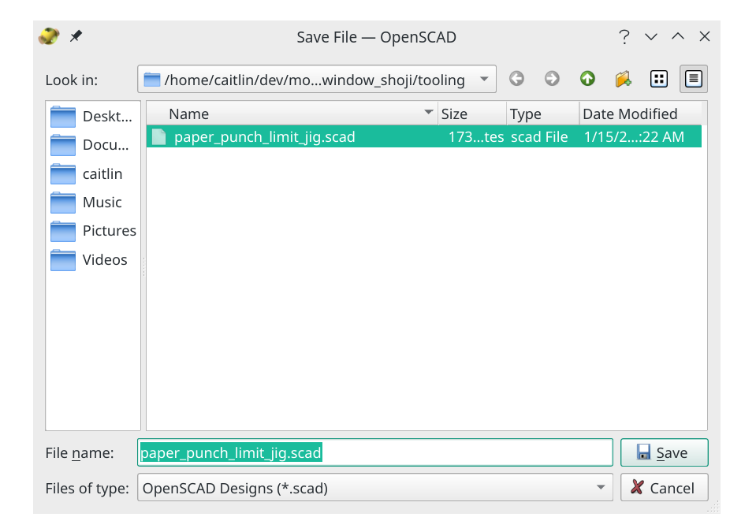Viewport: 756px width, 532px height.
Task: Create a new folder
Action: [623, 79]
